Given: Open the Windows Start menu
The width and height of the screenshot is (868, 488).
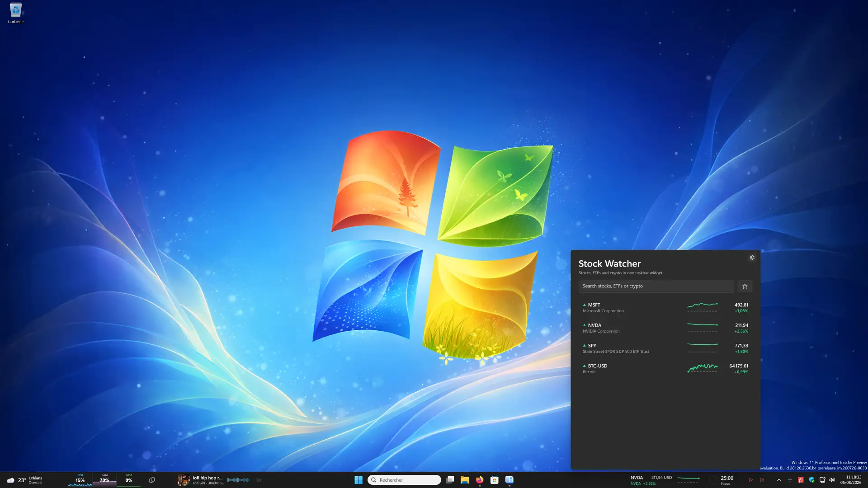Looking at the screenshot, I should pos(359,480).
